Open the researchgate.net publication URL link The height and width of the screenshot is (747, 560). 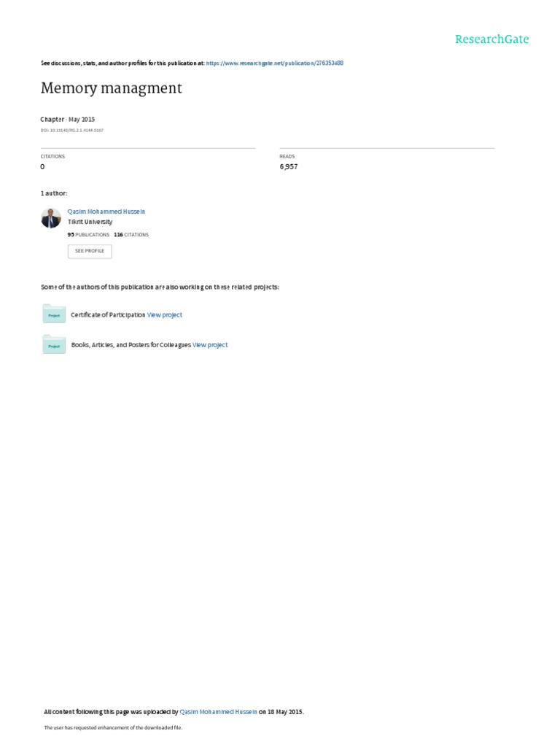click(x=274, y=63)
